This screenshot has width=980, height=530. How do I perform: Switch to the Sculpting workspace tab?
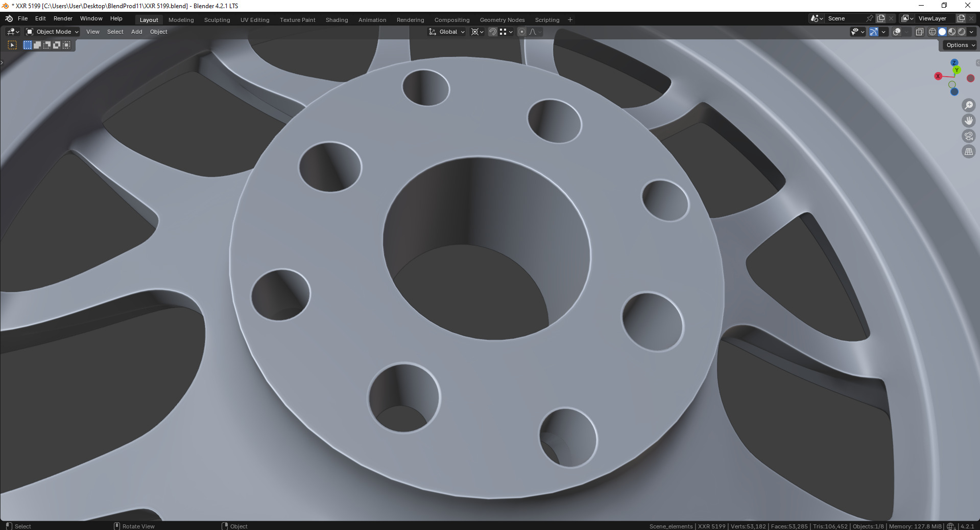(217, 20)
